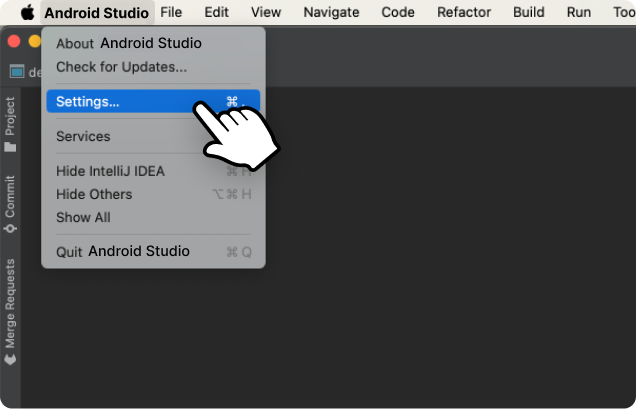Quit Android Studio from the menu
The height and width of the screenshot is (409, 636).
123,252
